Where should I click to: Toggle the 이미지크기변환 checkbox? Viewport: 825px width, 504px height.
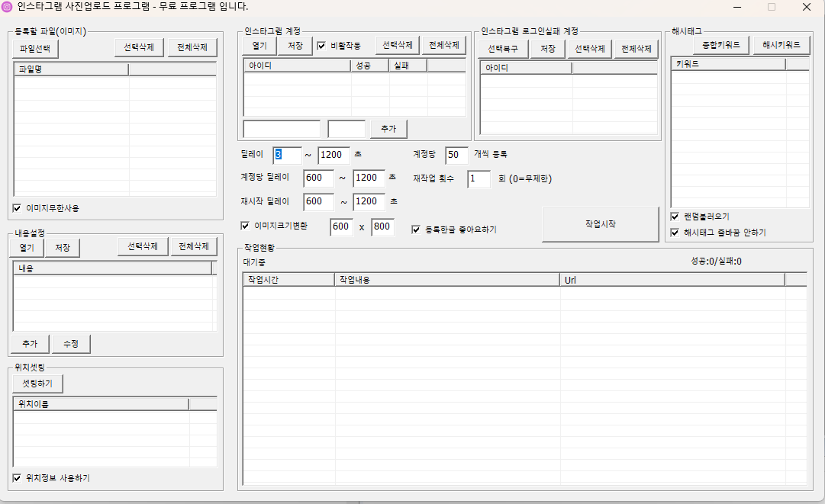245,226
